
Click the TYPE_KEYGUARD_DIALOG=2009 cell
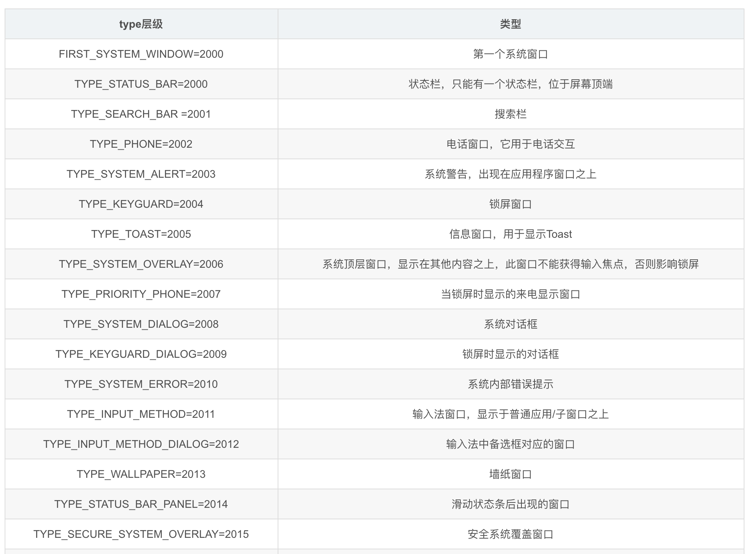(141, 354)
